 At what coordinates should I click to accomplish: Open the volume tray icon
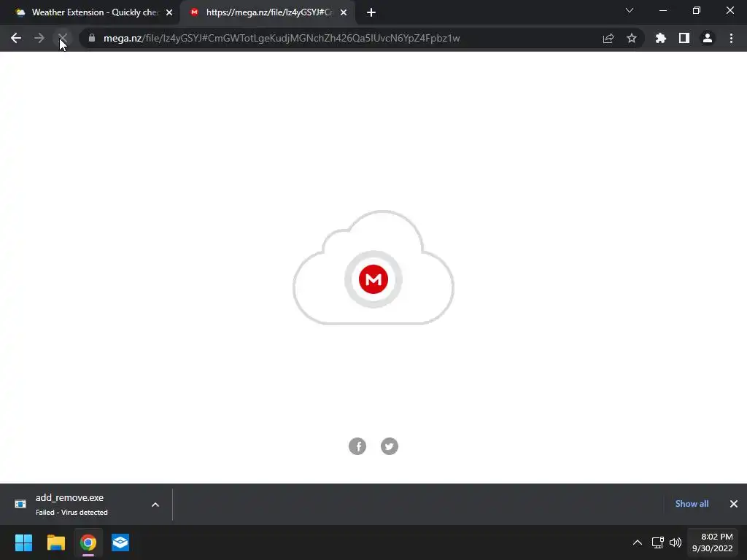[x=676, y=542]
